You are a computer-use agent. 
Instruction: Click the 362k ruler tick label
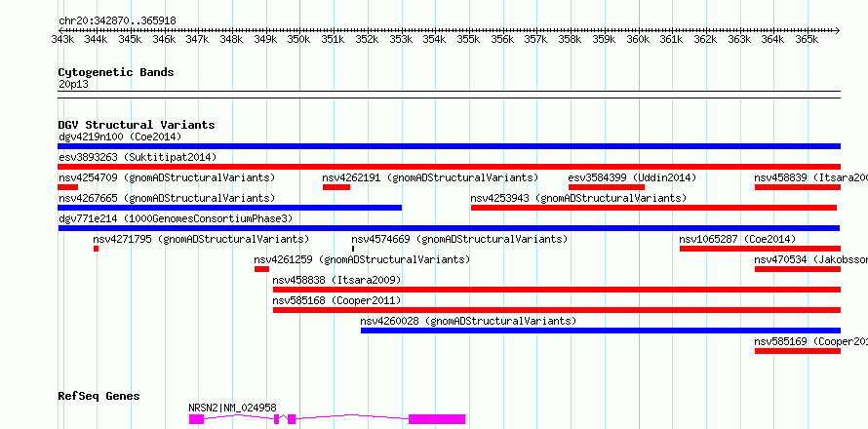tap(705, 40)
